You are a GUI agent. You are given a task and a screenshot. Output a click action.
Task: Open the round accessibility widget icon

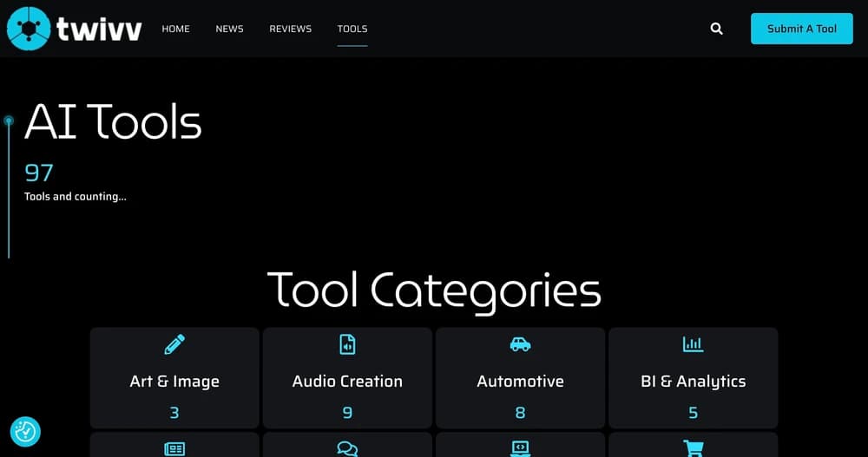click(x=25, y=432)
